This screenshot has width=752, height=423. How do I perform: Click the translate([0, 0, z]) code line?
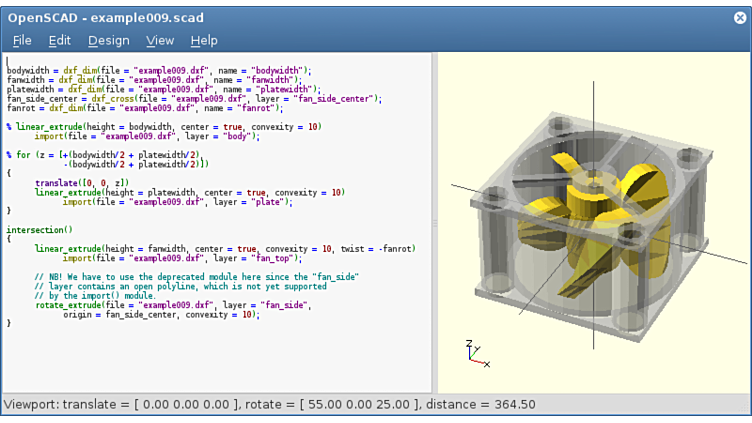[x=82, y=183]
